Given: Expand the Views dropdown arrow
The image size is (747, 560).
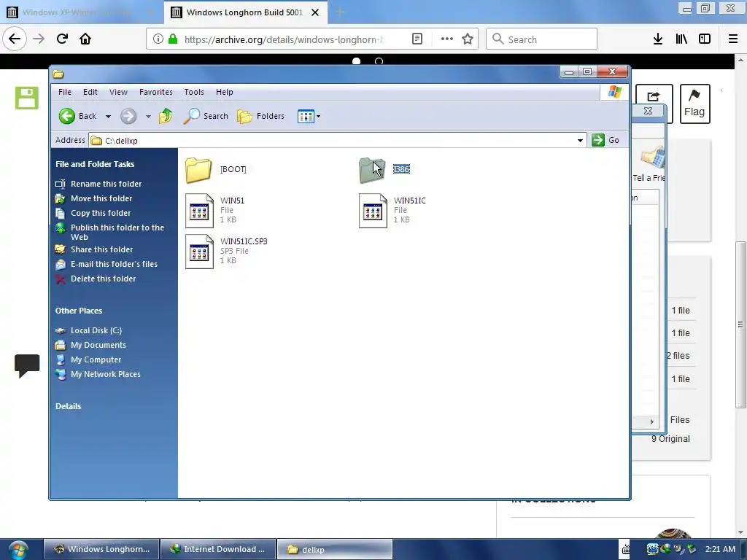Looking at the screenshot, I should (318, 116).
